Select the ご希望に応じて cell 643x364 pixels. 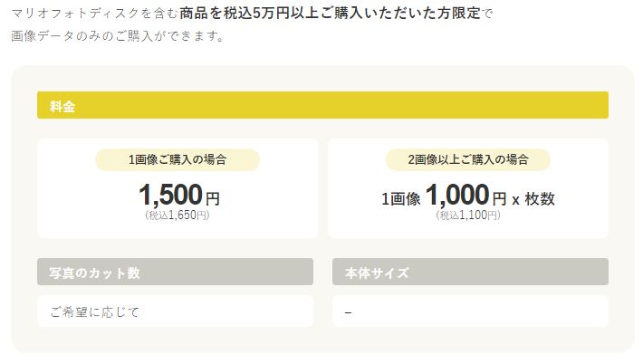[95, 311]
